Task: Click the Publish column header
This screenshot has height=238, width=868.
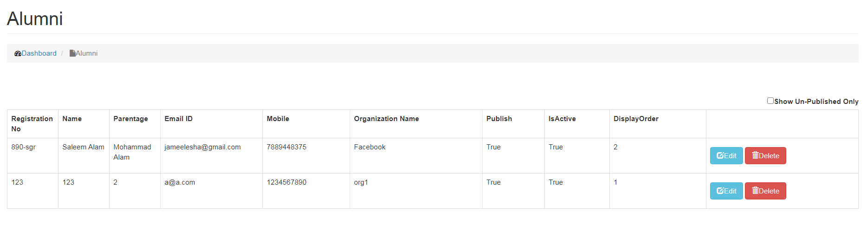Action: click(x=499, y=119)
